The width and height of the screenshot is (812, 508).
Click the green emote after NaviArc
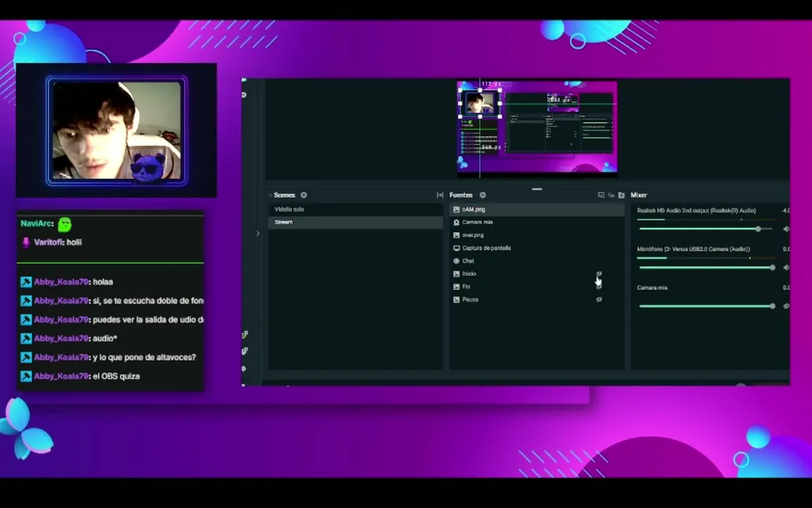(x=65, y=224)
